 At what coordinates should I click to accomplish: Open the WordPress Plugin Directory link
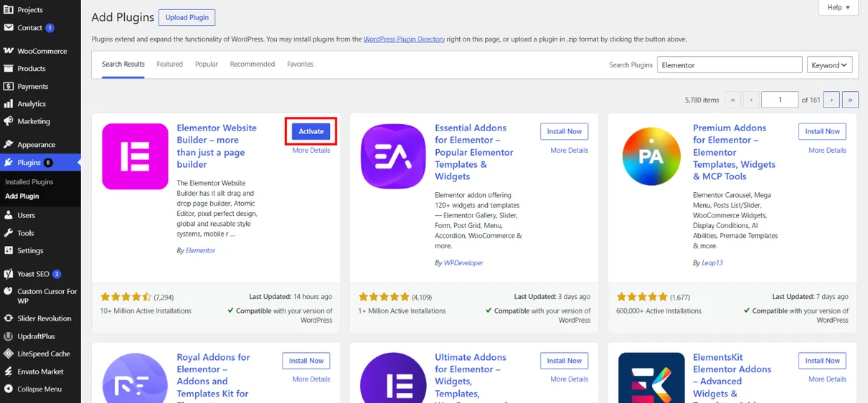[x=405, y=39]
